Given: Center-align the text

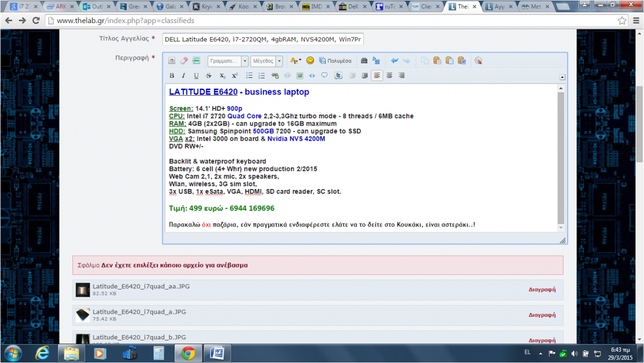Looking at the screenshot, I should point(390,76).
